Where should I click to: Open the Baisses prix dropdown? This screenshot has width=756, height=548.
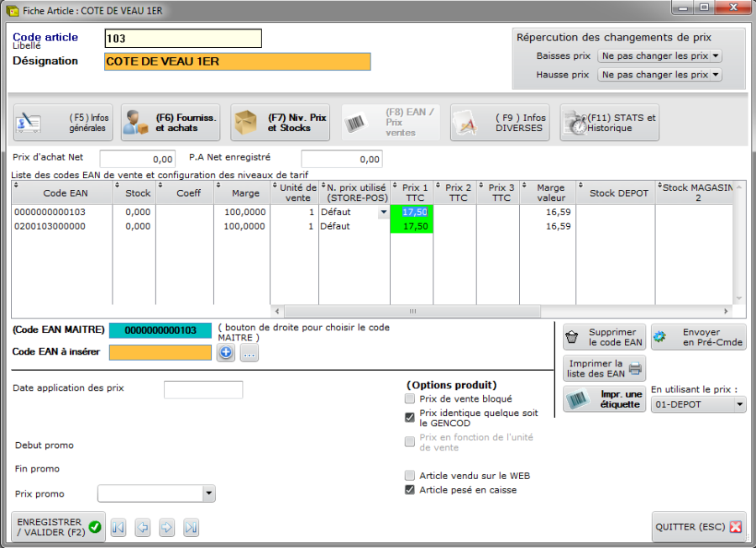click(x=659, y=56)
